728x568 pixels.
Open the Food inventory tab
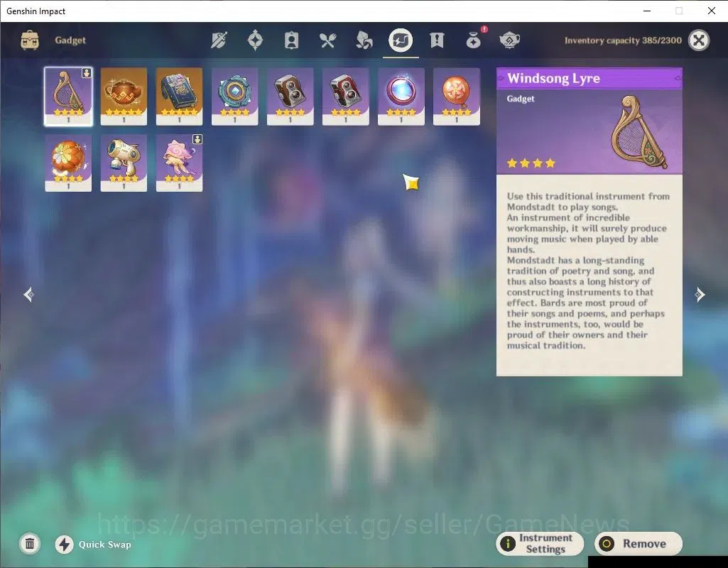[328, 40]
